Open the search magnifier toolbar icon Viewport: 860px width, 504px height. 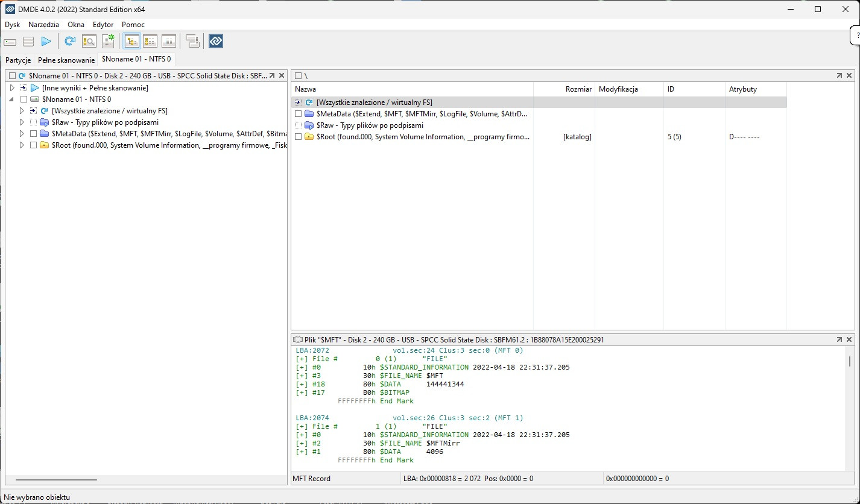click(x=89, y=41)
